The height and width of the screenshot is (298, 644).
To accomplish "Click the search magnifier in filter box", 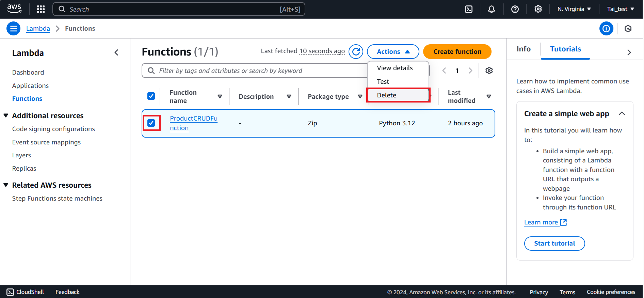I will point(151,70).
